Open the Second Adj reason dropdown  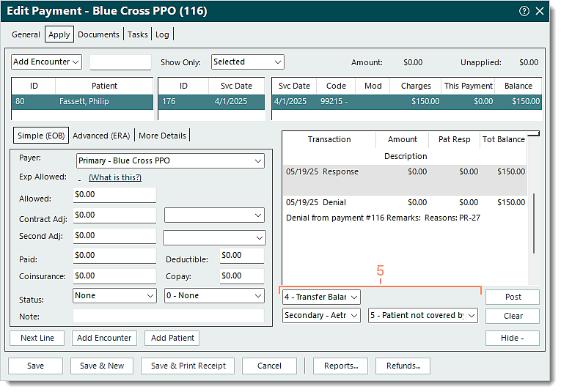[x=214, y=238]
